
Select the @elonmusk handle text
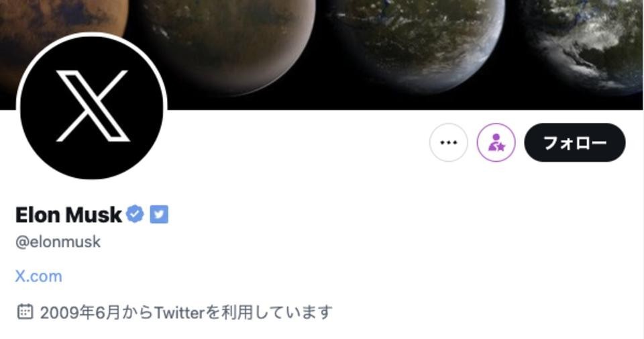point(58,242)
